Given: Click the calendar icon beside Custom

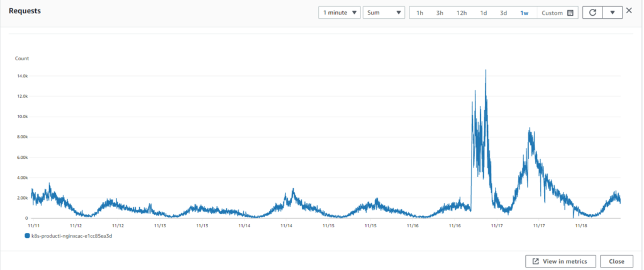Looking at the screenshot, I should point(570,13).
